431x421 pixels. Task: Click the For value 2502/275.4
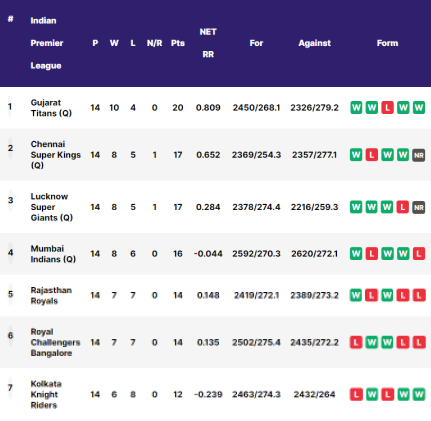pyautogui.click(x=256, y=342)
